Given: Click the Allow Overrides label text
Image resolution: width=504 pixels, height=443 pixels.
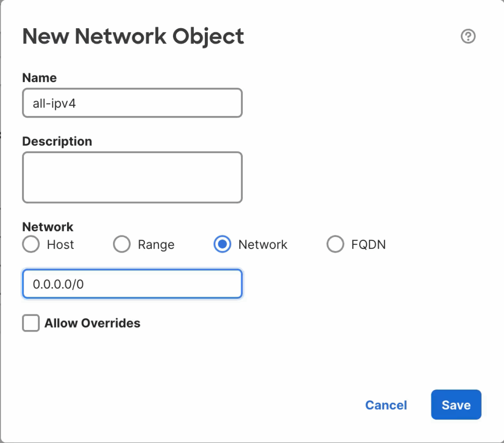Looking at the screenshot, I should 92,323.
